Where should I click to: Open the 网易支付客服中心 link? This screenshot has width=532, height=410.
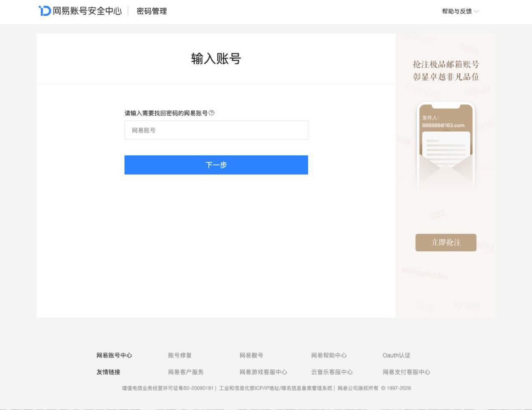406,372
